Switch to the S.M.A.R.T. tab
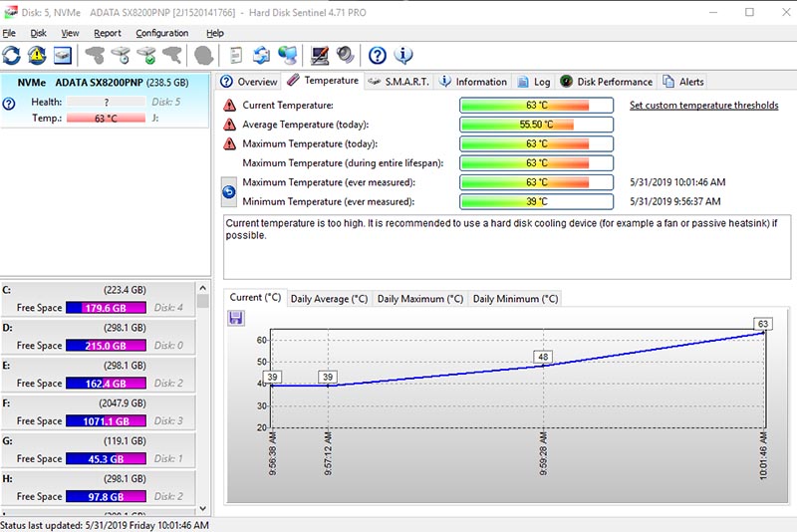Viewport: 797px width, 532px height. pos(399,82)
